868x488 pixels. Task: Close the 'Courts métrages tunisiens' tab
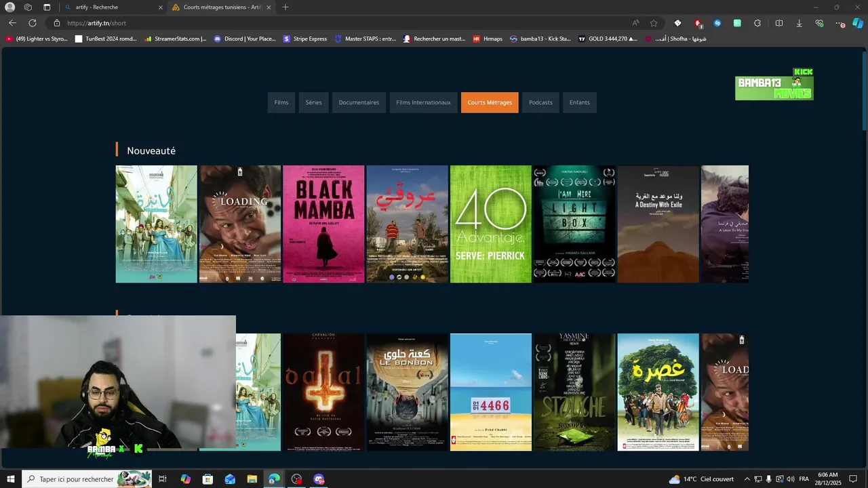click(x=269, y=7)
